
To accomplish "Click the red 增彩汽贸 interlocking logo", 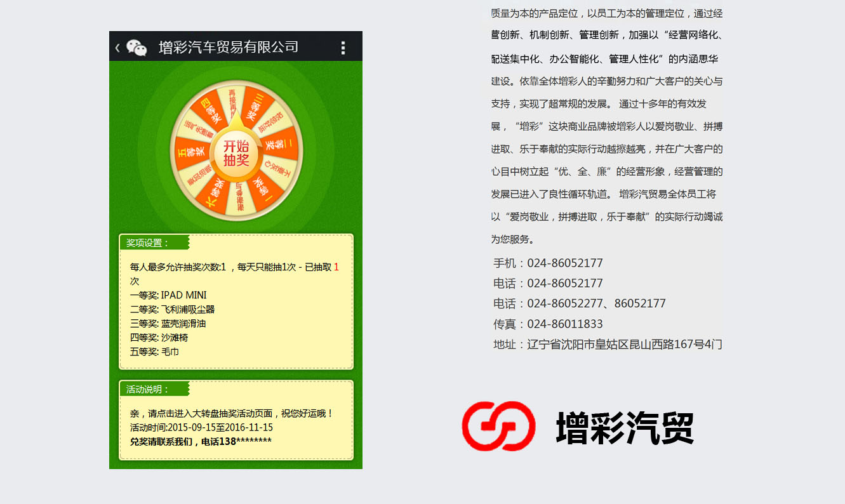I will click(x=498, y=426).
